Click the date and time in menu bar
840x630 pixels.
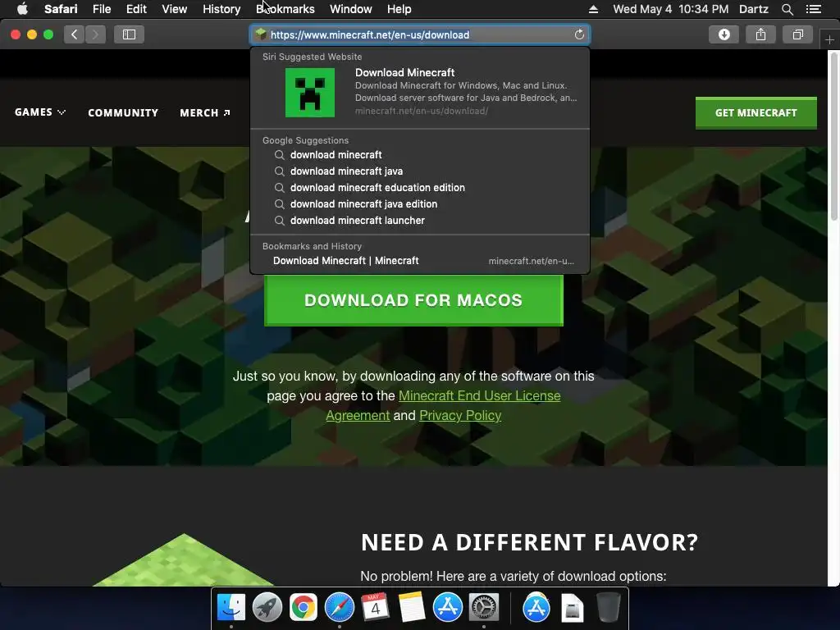coord(671,9)
